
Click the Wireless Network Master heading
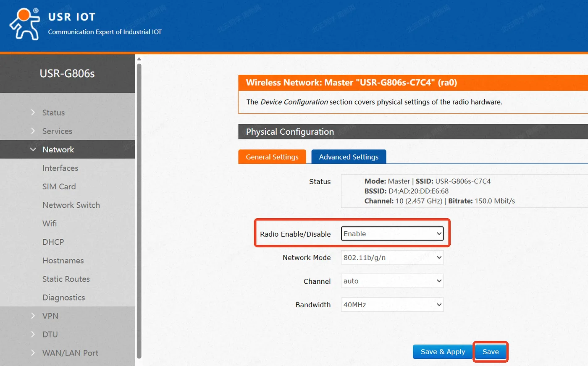352,82
